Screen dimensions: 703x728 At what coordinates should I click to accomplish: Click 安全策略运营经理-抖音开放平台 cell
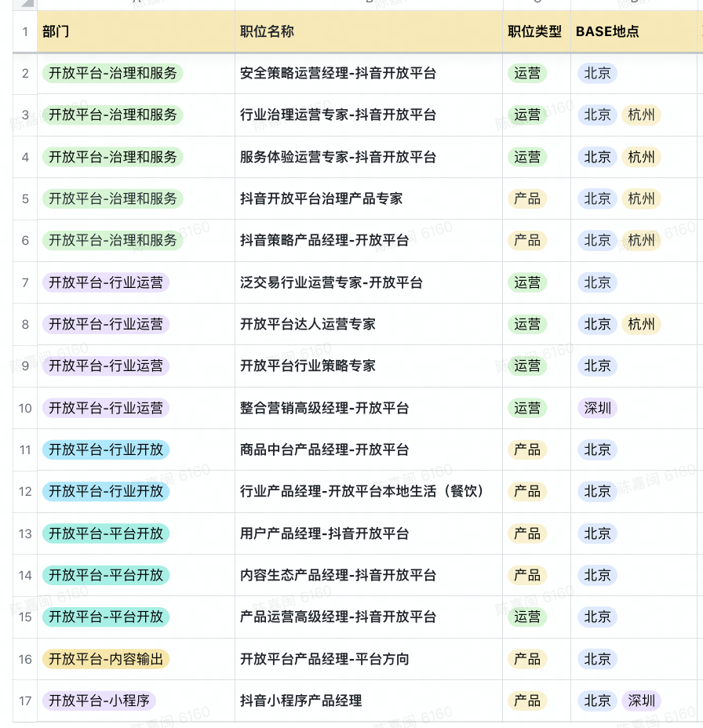click(369, 74)
